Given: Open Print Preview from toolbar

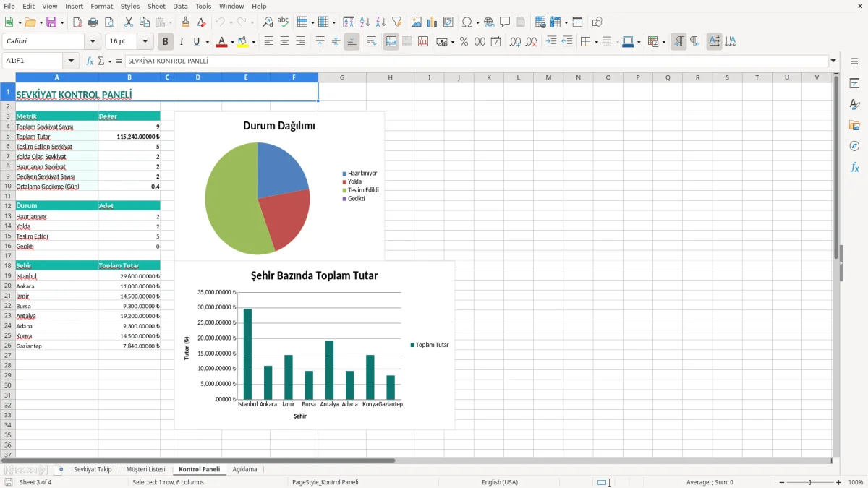Looking at the screenshot, I should [x=109, y=22].
